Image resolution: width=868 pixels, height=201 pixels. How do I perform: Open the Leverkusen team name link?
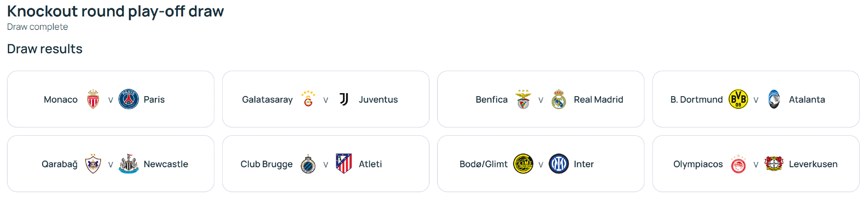(813, 164)
